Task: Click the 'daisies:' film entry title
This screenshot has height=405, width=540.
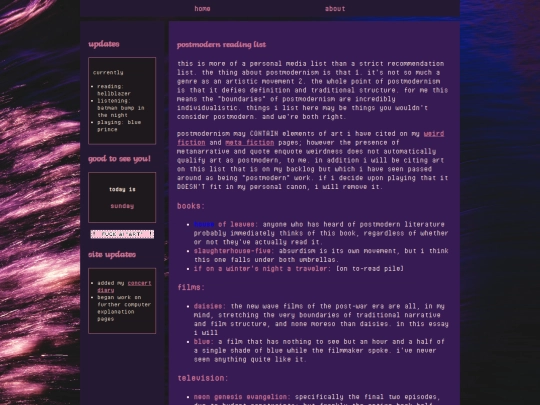Action: pyautogui.click(x=210, y=306)
